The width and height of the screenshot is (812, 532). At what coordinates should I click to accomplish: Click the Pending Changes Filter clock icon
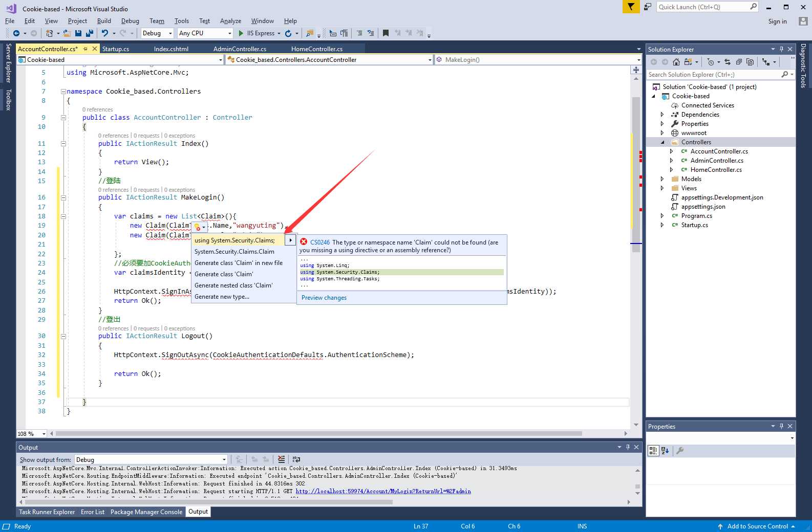[711, 62]
